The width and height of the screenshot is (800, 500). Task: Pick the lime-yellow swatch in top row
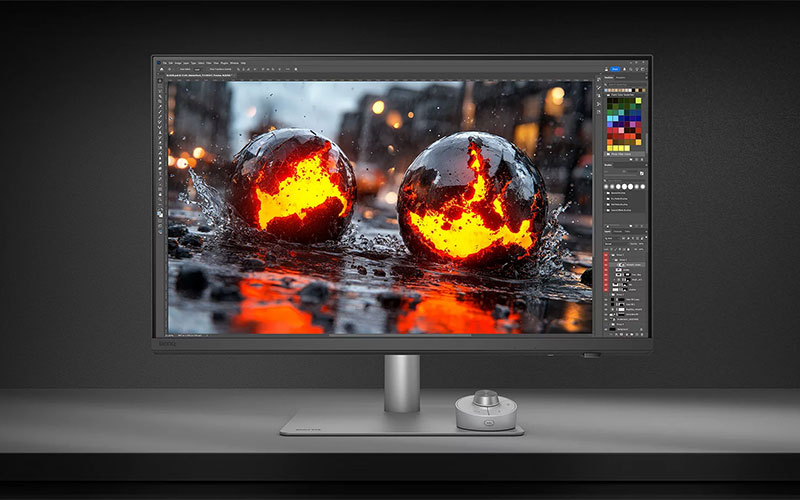coord(638,101)
